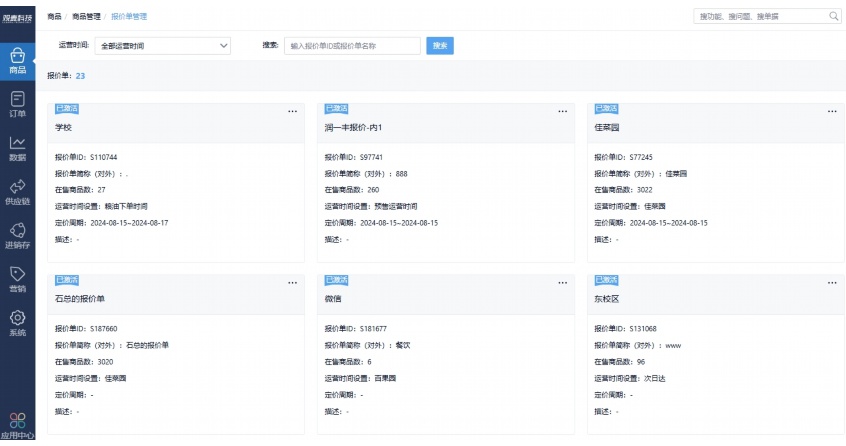846x446 pixels.
Task: Click 在售商品数 260 value
Action: coord(373,190)
